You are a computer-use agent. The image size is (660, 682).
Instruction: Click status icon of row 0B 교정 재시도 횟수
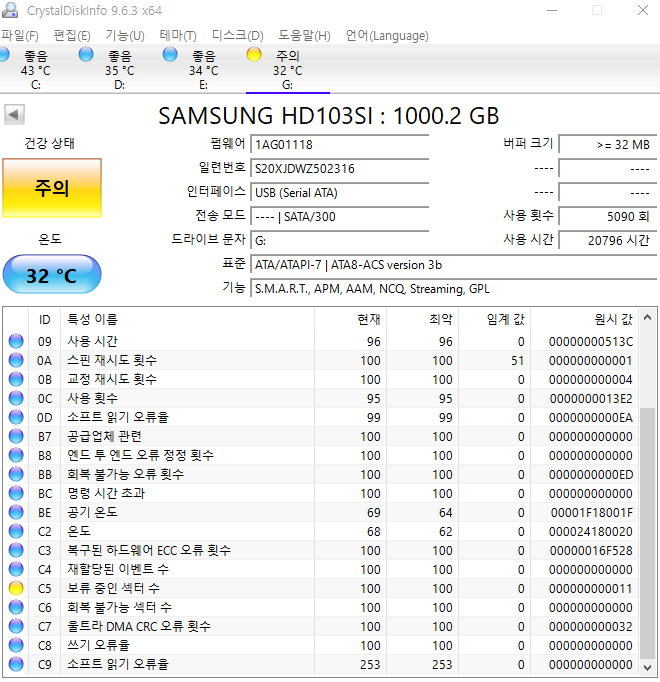(x=16, y=379)
